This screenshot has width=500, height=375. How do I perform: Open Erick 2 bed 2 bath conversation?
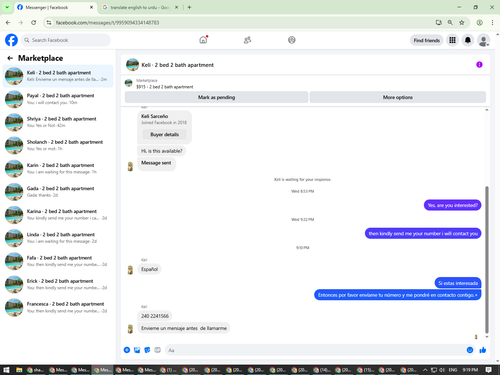tap(58, 284)
